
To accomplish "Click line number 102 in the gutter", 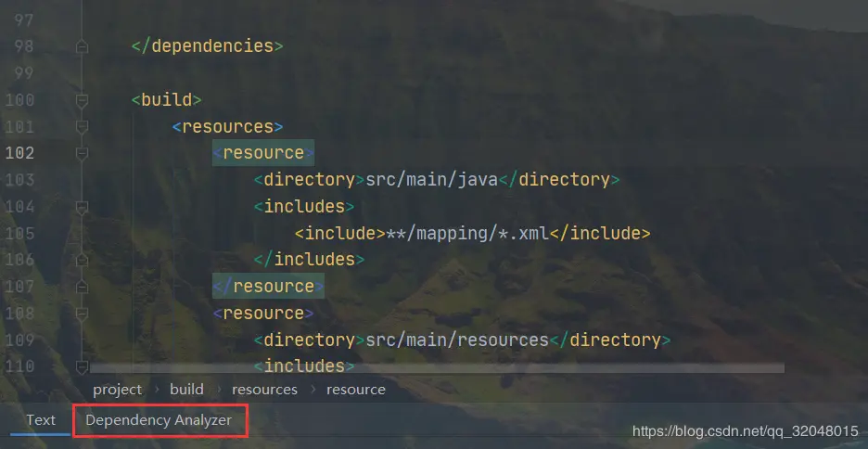I will (x=19, y=153).
